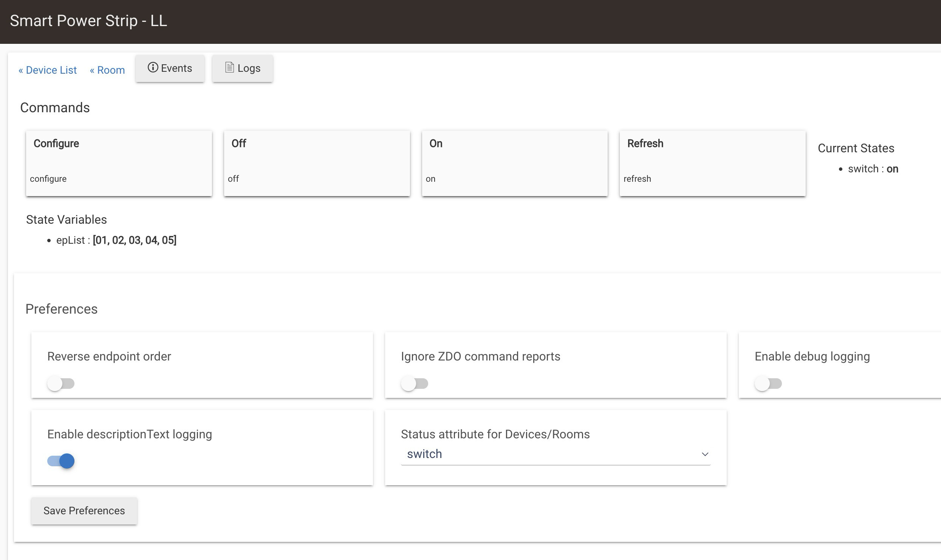The image size is (941, 560).
Task: Open the Status attribute dropdown
Action: point(556,454)
